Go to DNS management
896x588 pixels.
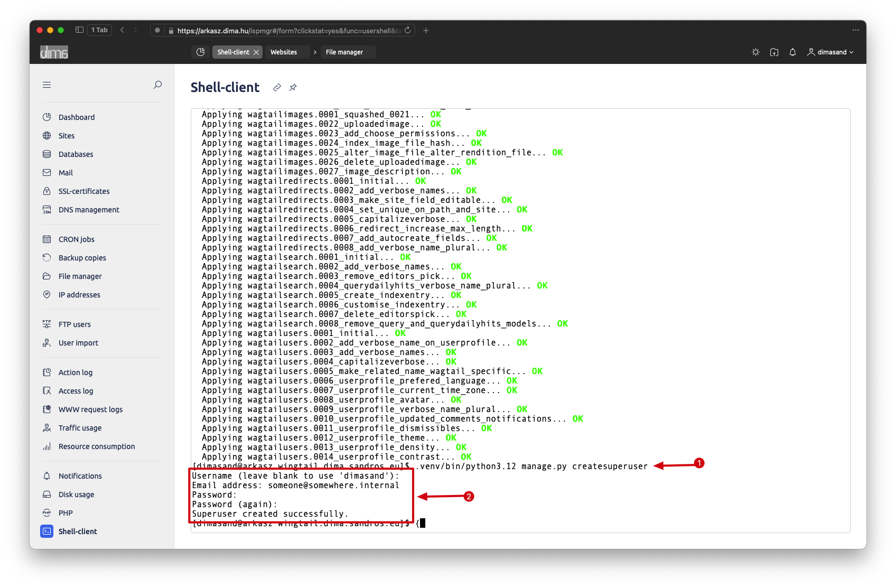point(89,210)
